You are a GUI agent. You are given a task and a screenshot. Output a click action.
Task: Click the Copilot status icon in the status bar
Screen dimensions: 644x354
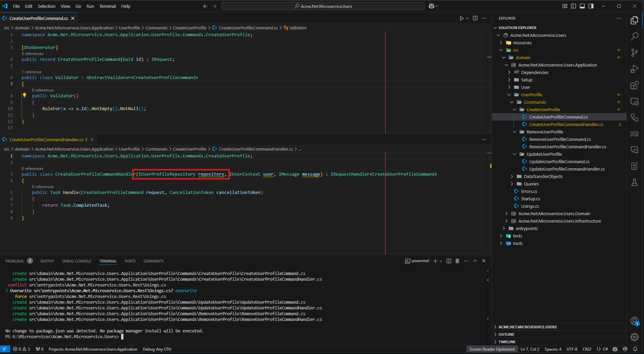[x=615, y=349]
